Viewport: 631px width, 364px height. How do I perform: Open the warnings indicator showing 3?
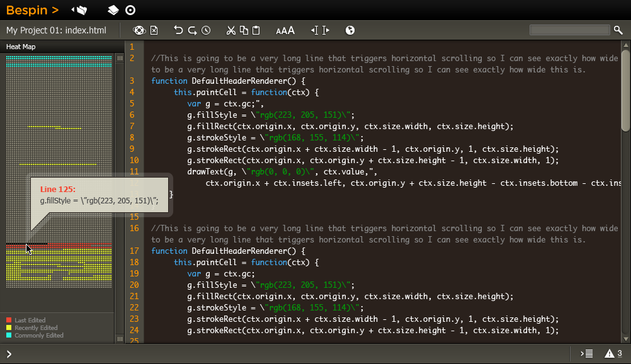pos(613,353)
